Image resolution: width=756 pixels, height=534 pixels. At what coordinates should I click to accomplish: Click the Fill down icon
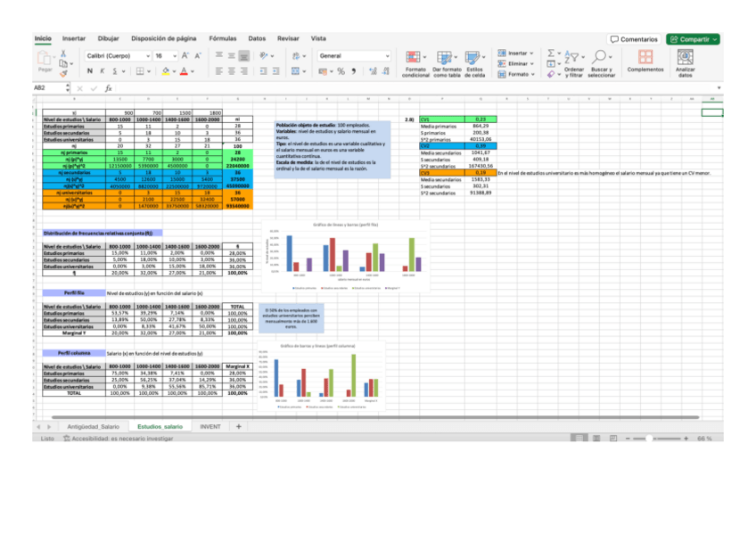click(x=551, y=63)
